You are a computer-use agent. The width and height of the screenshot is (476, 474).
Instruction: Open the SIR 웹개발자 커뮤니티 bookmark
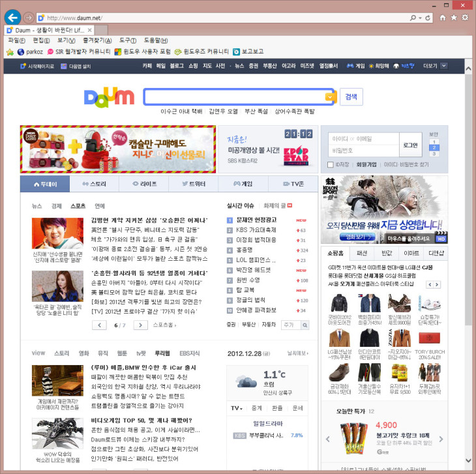79,52
